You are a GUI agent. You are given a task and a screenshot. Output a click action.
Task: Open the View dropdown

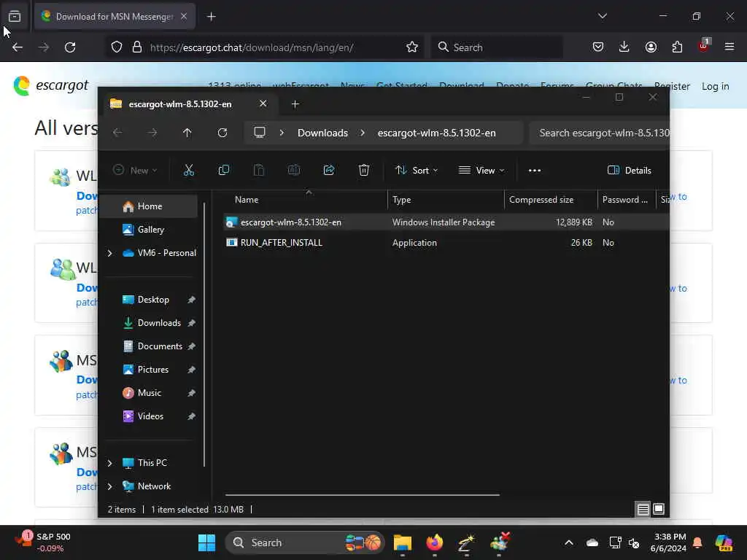tap(481, 171)
